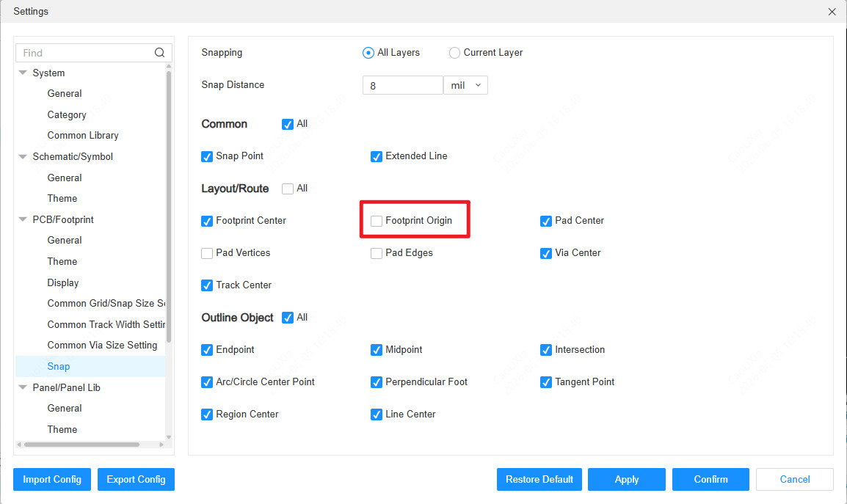Open Common Grid/Snap Size settings
The height and width of the screenshot is (504, 847).
pyautogui.click(x=106, y=304)
